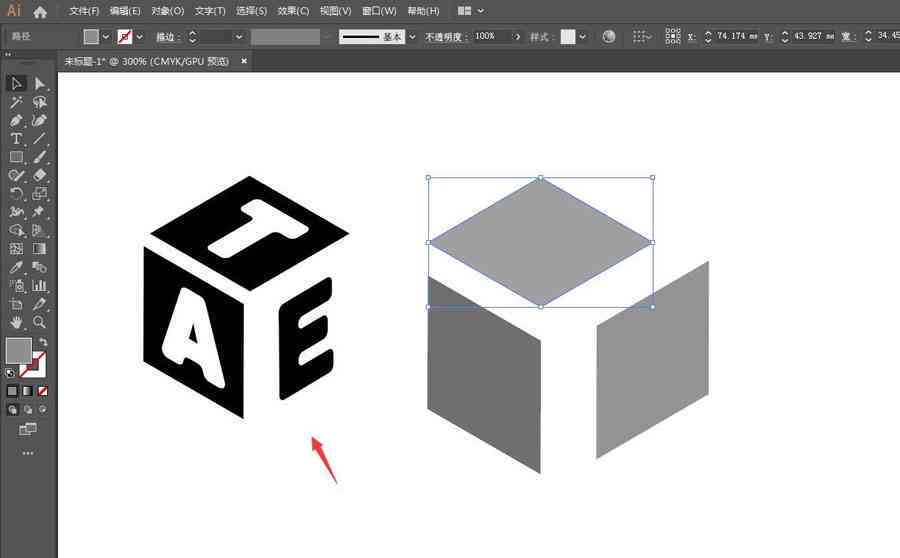Activate the Shape Builder tool

16,231
